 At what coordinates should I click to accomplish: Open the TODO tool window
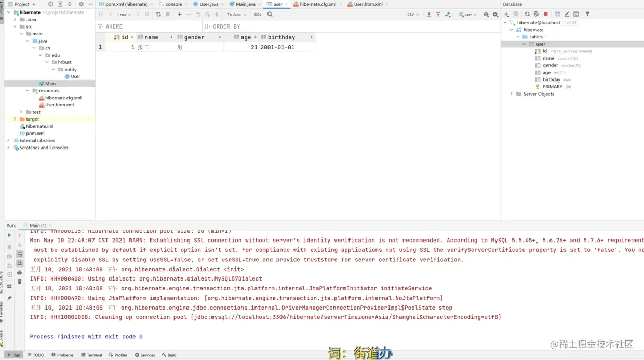pos(36,355)
